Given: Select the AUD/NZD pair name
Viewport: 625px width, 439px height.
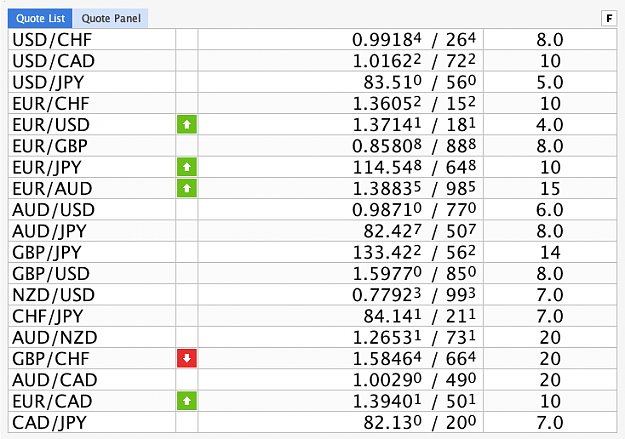Looking at the screenshot, I should tap(55, 337).
